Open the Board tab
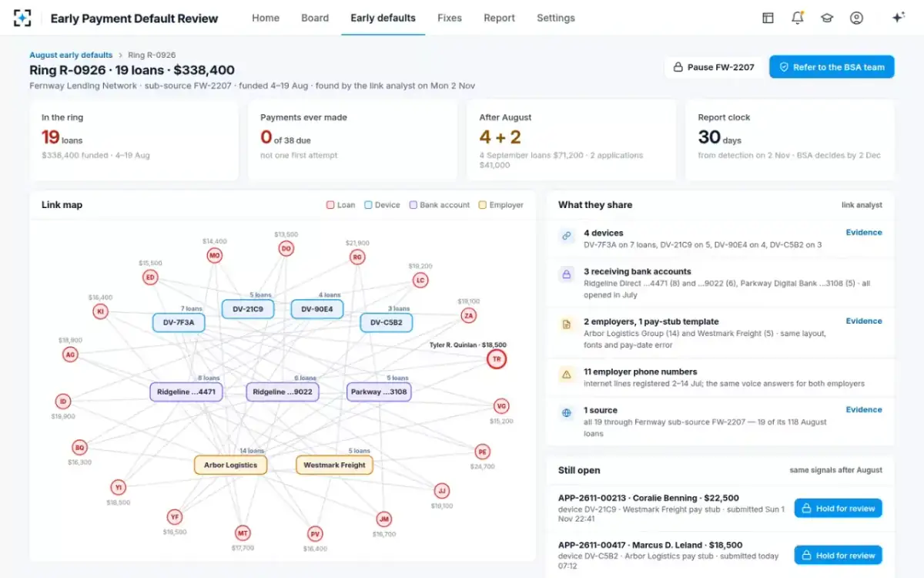This screenshot has height=578, width=924. 315,18
